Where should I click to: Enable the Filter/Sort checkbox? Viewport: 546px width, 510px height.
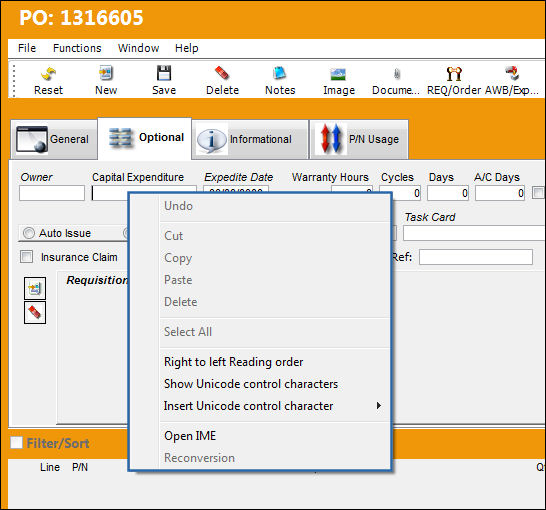pyautogui.click(x=16, y=442)
